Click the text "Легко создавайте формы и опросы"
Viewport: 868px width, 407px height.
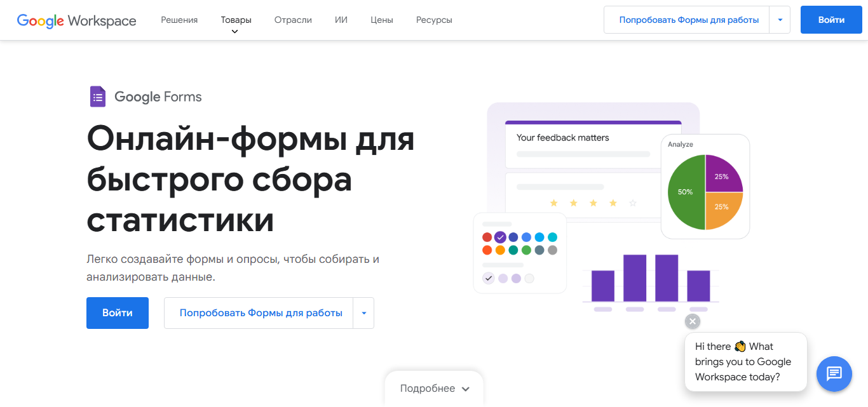pyautogui.click(x=181, y=259)
